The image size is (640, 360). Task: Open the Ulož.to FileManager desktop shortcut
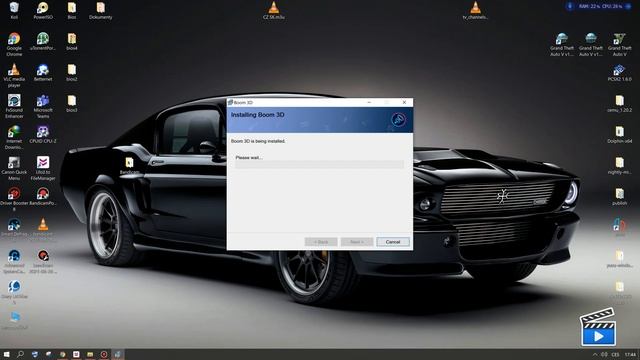[43, 168]
